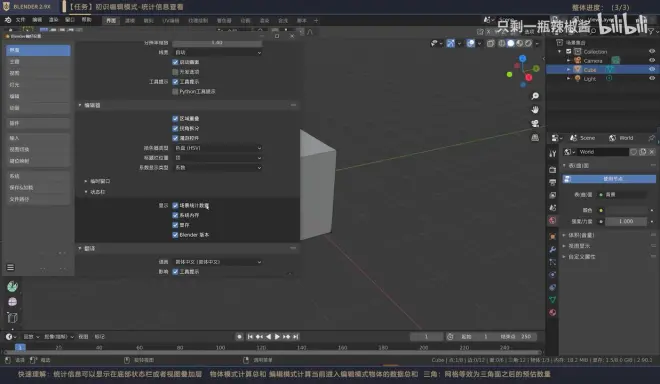The width and height of the screenshot is (660, 384).
Task: Open the Render properties tab icon
Action: 553,169
